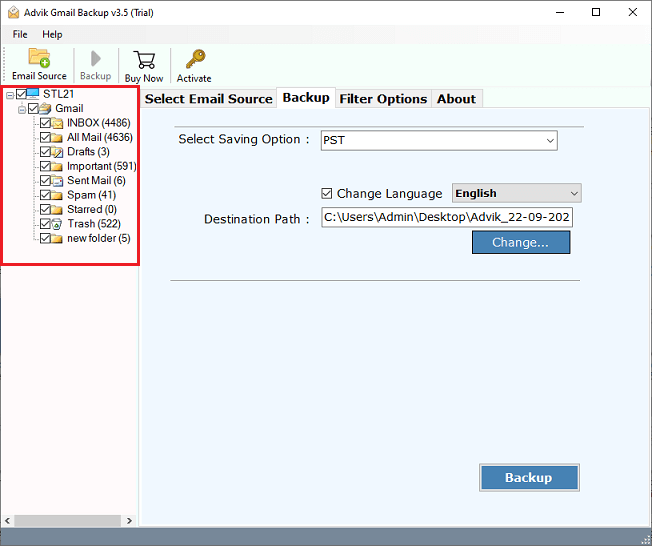This screenshot has width=652, height=546.
Task: Click the Starred folder icon
Action: click(x=57, y=209)
